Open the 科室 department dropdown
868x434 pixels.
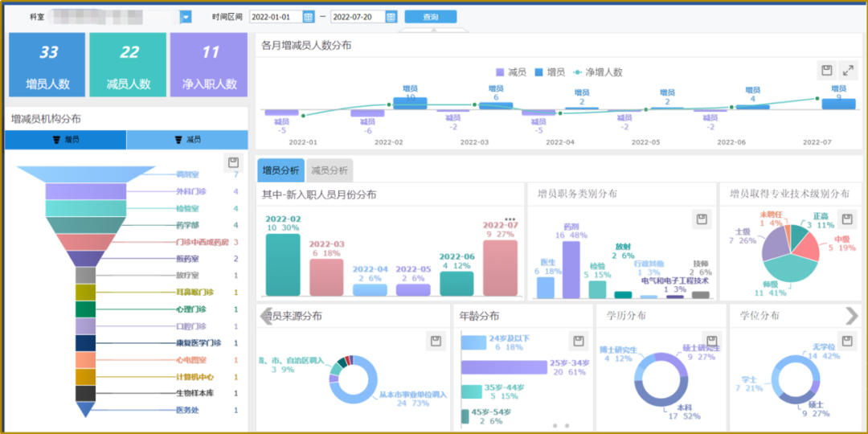point(186,17)
